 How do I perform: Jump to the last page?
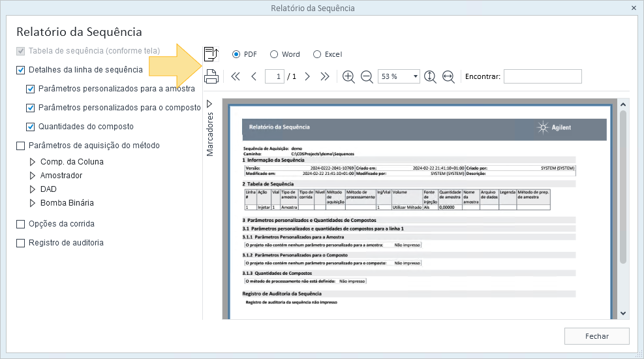point(325,76)
